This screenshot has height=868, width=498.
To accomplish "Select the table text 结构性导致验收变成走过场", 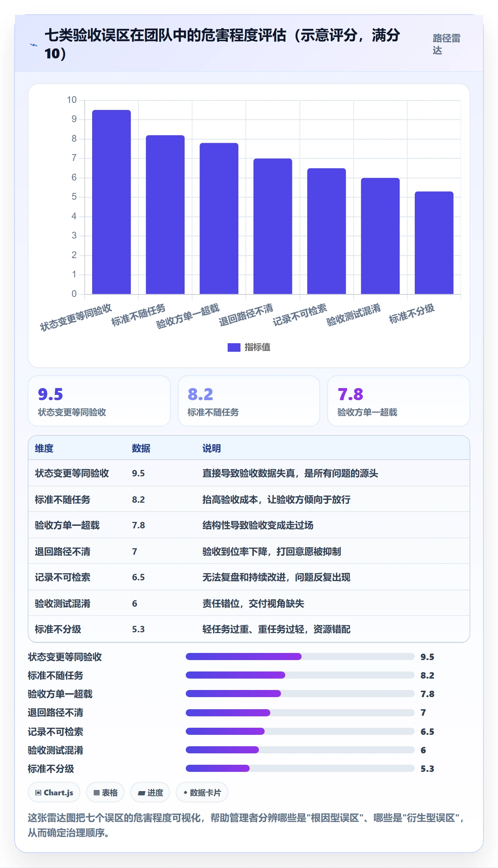I will (258, 525).
